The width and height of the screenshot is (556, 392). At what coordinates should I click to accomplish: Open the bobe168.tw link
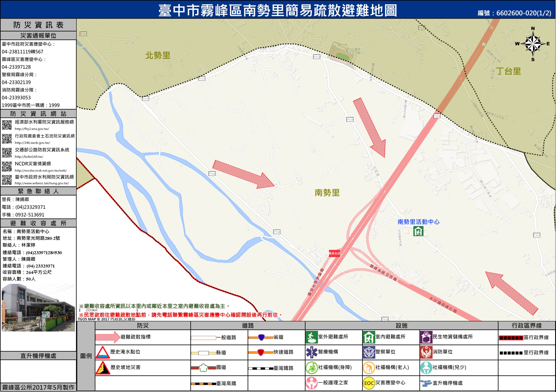tap(29, 157)
